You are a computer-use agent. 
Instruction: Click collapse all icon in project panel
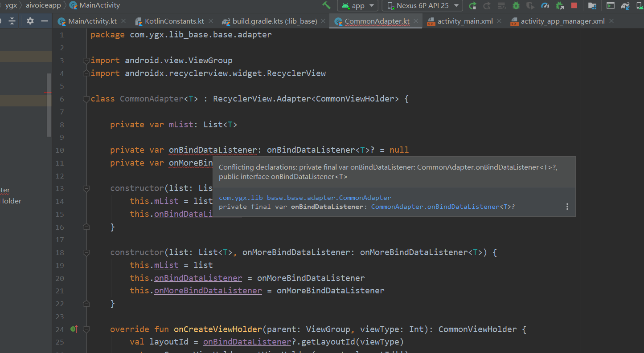click(12, 21)
